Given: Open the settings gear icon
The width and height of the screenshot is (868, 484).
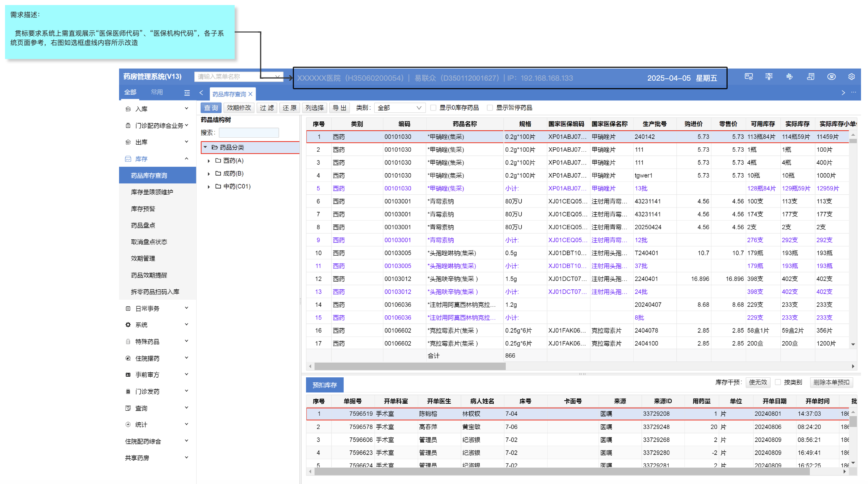Looking at the screenshot, I should 851,77.
